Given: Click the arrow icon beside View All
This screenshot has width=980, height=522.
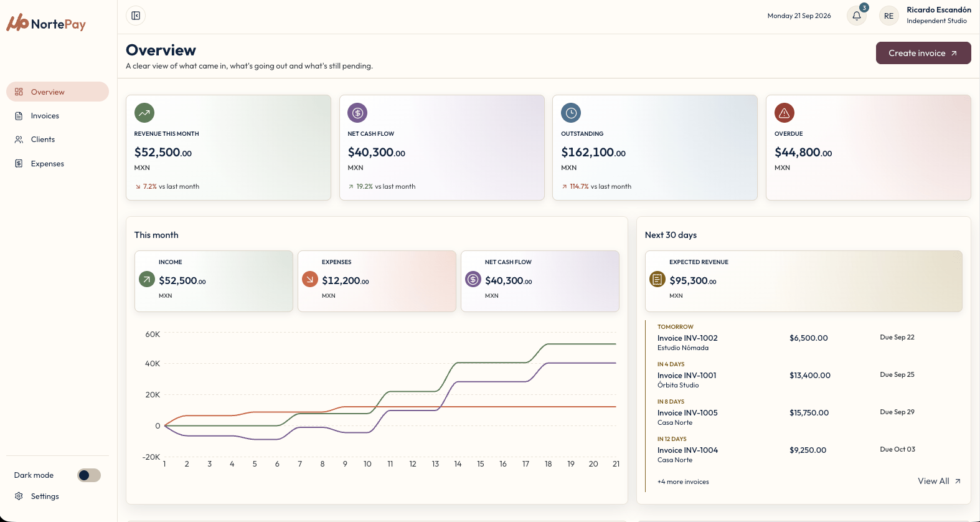Looking at the screenshot, I should (958, 481).
